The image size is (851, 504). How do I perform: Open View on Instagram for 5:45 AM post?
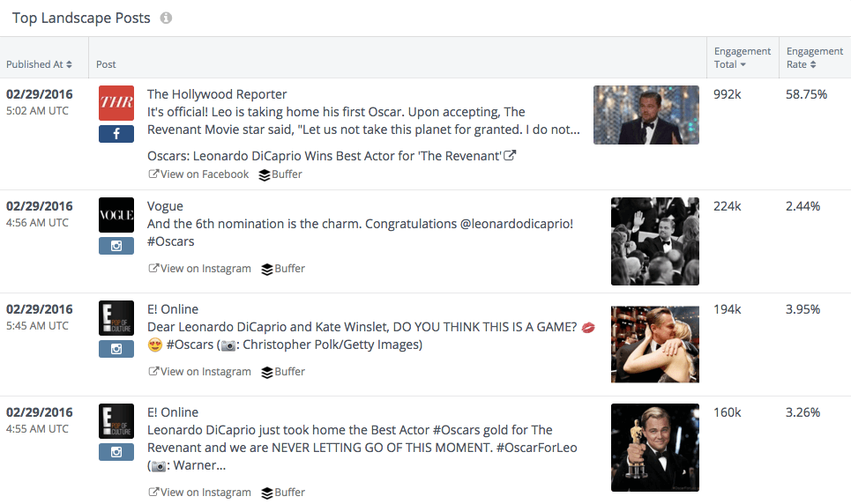[199, 372]
